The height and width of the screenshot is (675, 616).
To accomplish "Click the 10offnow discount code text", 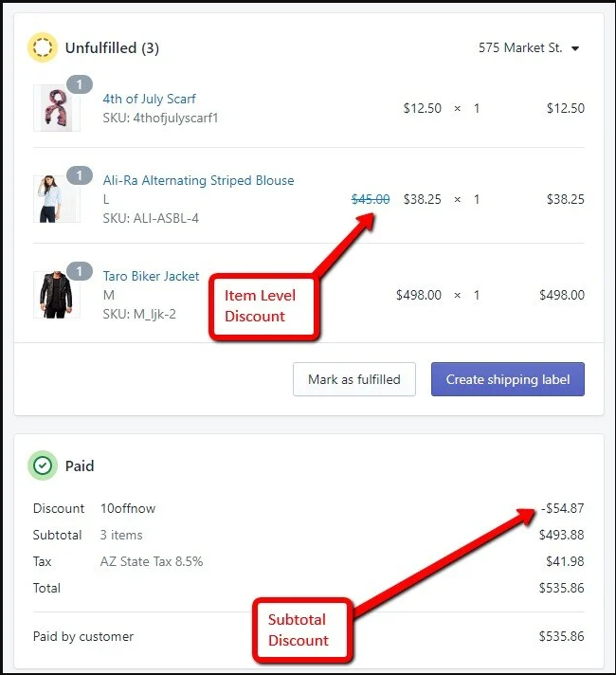I will pyautogui.click(x=128, y=508).
